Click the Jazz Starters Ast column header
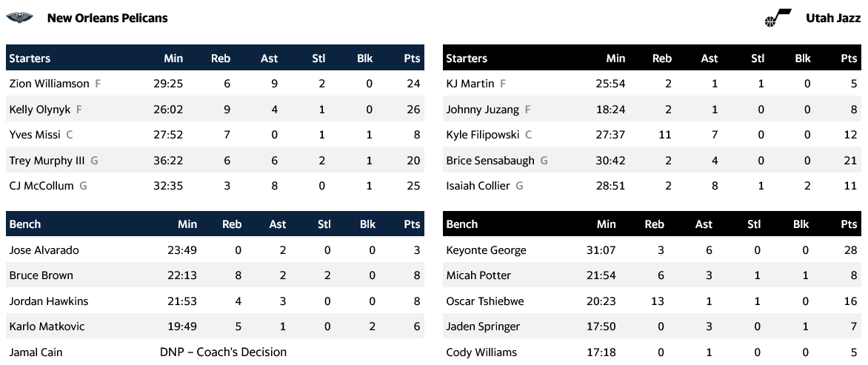 pyautogui.click(x=710, y=58)
